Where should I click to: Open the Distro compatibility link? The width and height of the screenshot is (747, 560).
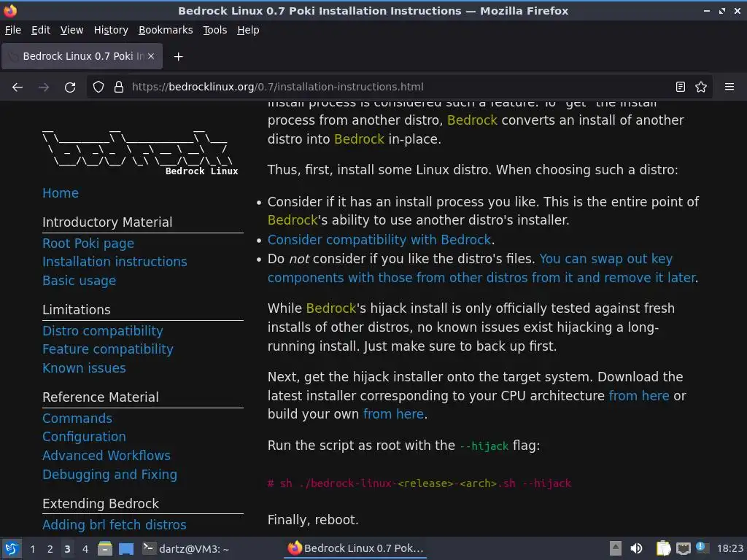tap(102, 331)
